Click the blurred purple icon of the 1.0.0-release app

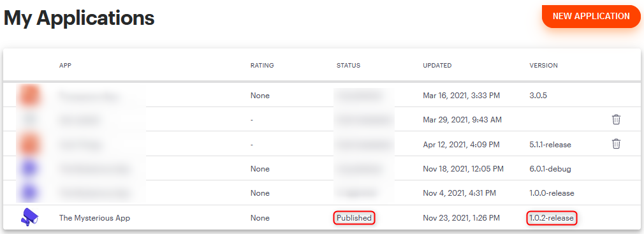(29, 193)
